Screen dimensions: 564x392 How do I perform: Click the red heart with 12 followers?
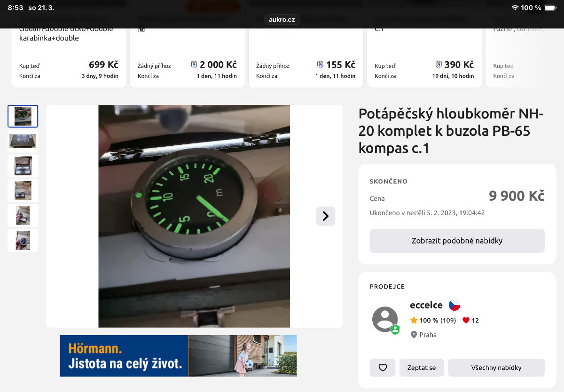coord(466,321)
